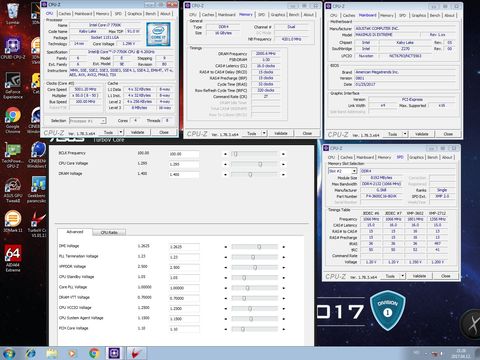Click the DRAM Voltage slider
480x360 pixels.
click(x=254, y=174)
